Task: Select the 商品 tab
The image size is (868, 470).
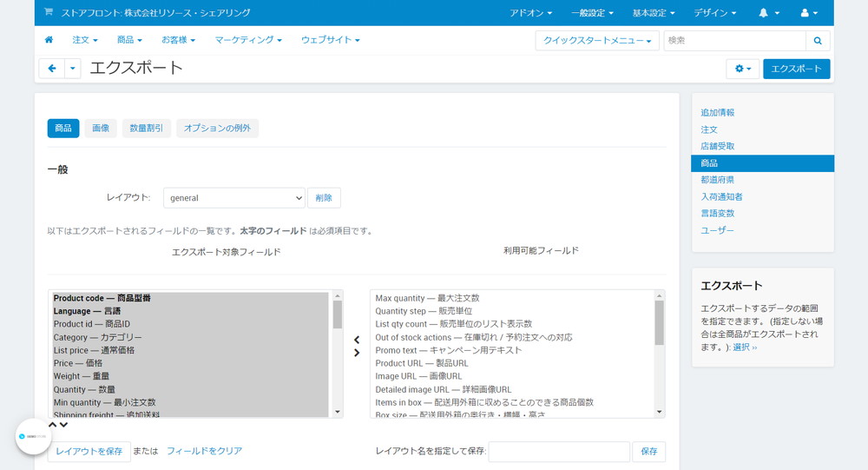Action: (x=63, y=128)
